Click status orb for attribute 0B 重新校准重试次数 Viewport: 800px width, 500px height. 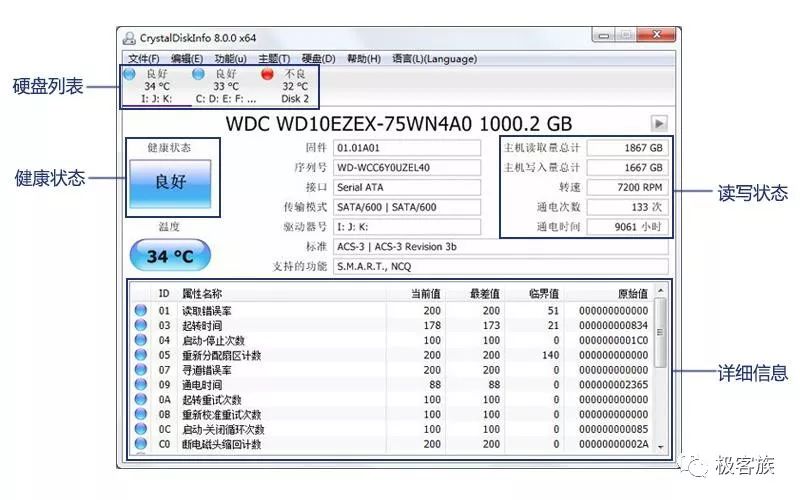(140, 414)
